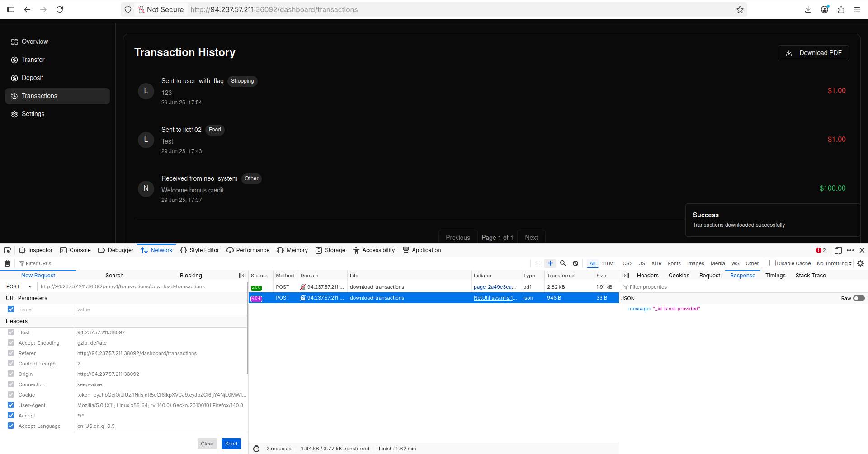This screenshot has height=454, width=868.
Task: Go to Overview in dashboard sidebar
Action: click(57, 42)
